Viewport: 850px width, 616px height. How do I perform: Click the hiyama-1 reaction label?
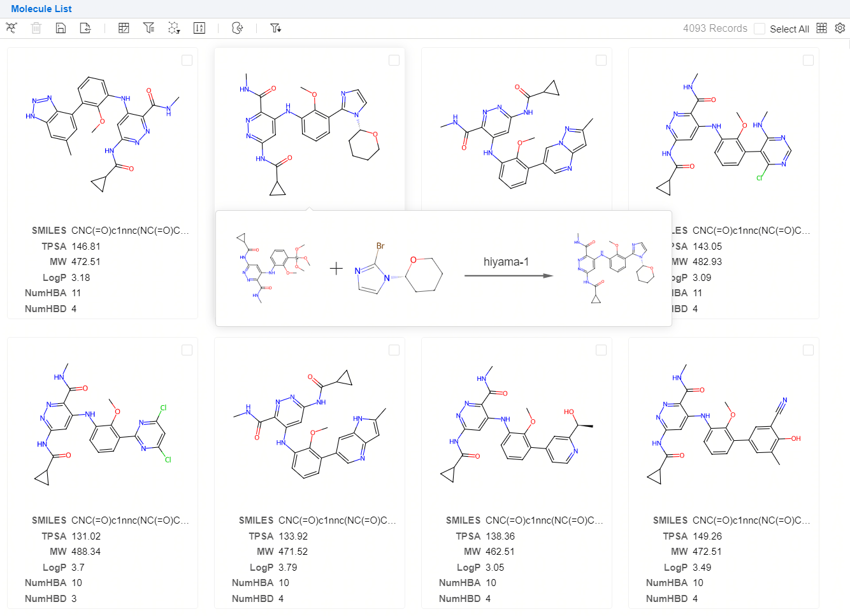point(506,262)
